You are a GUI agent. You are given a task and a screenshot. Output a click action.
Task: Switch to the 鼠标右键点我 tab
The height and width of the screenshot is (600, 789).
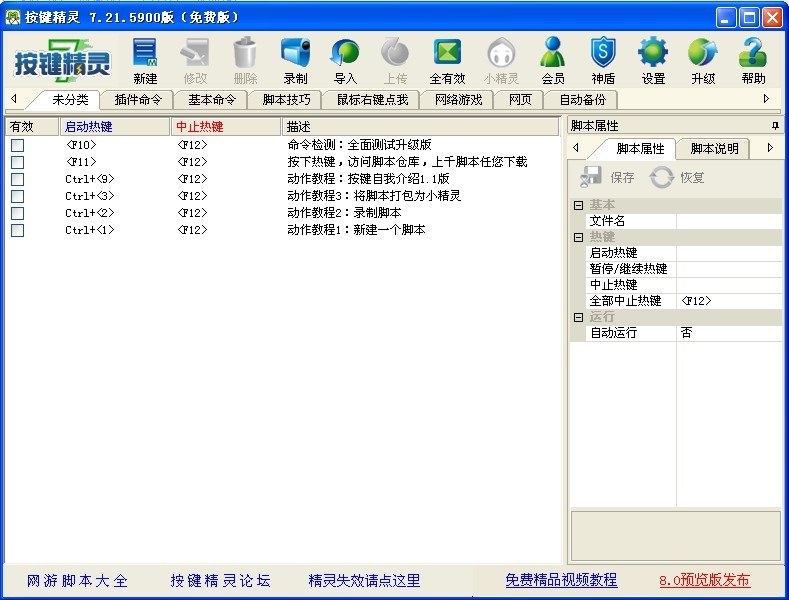pos(372,100)
